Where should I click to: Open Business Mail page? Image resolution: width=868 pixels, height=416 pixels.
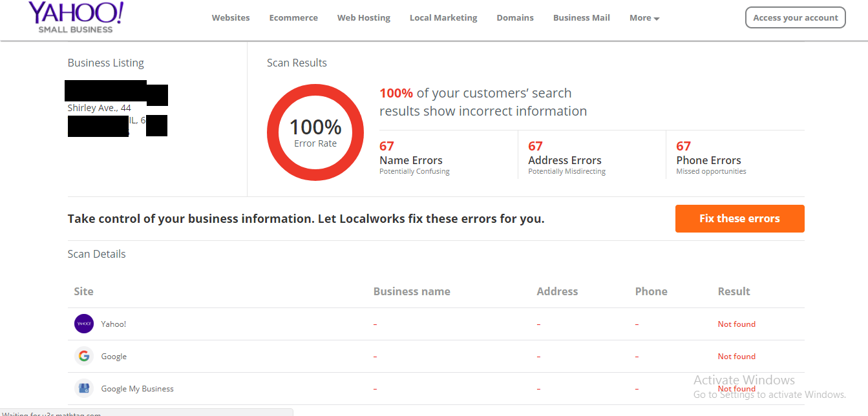point(582,17)
